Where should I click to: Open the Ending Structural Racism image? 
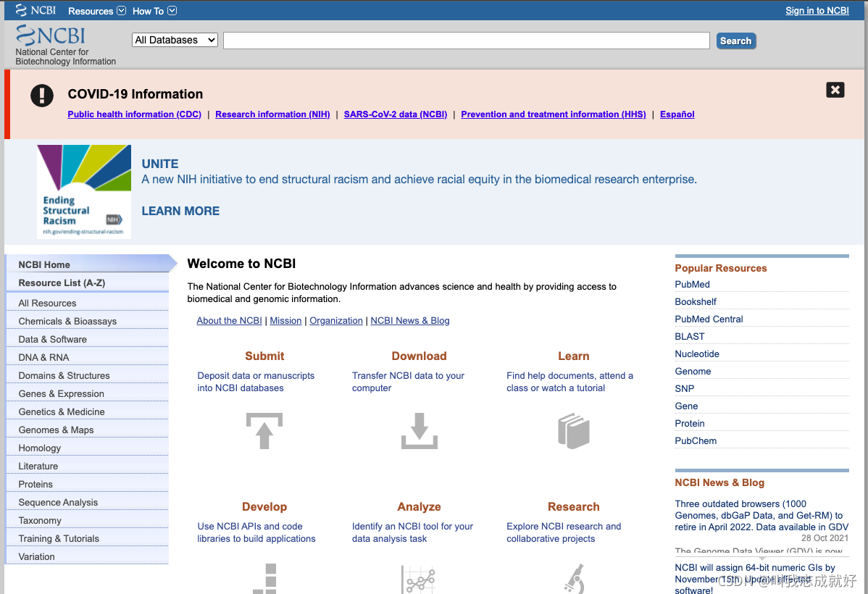coord(84,191)
